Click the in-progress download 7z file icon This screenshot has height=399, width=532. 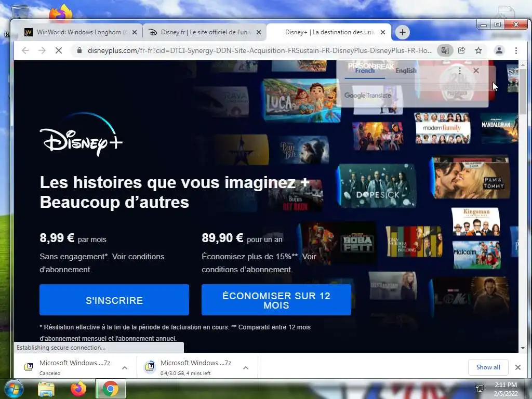pos(150,367)
